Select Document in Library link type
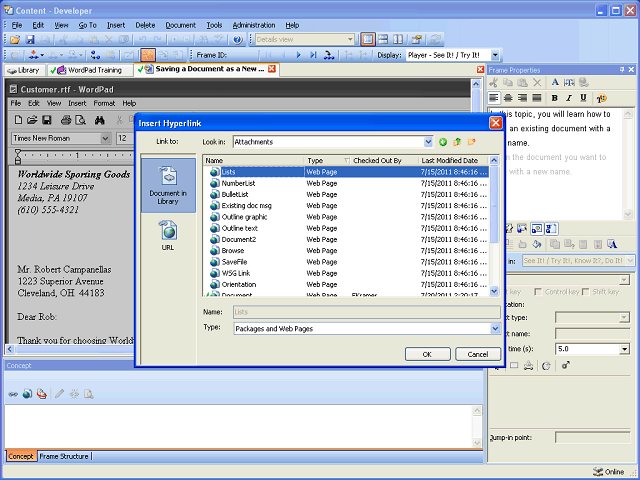 click(x=168, y=186)
